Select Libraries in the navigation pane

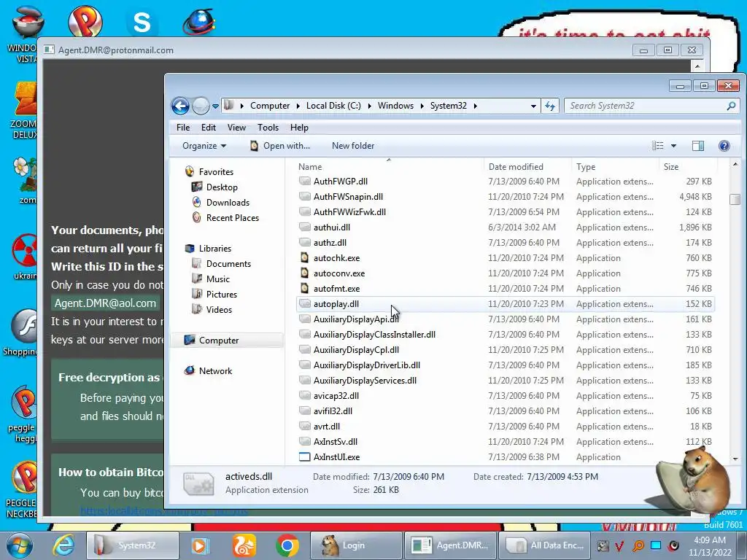coord(215,249)
